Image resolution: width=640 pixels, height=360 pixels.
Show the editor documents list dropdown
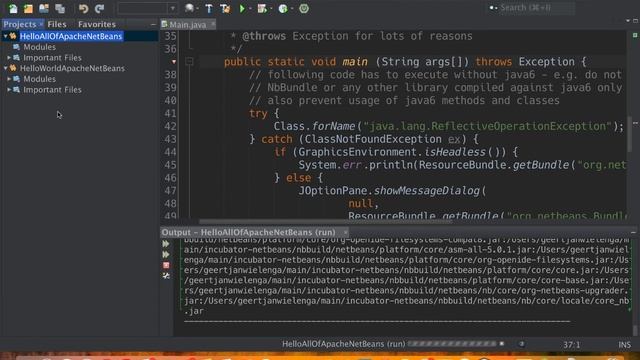[628, 21]
